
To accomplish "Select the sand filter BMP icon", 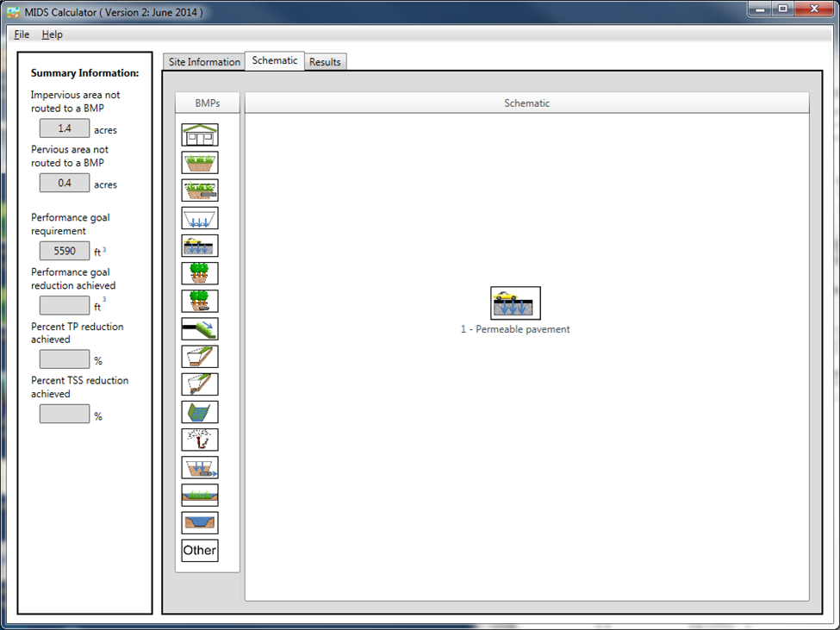I will point(200,467).
